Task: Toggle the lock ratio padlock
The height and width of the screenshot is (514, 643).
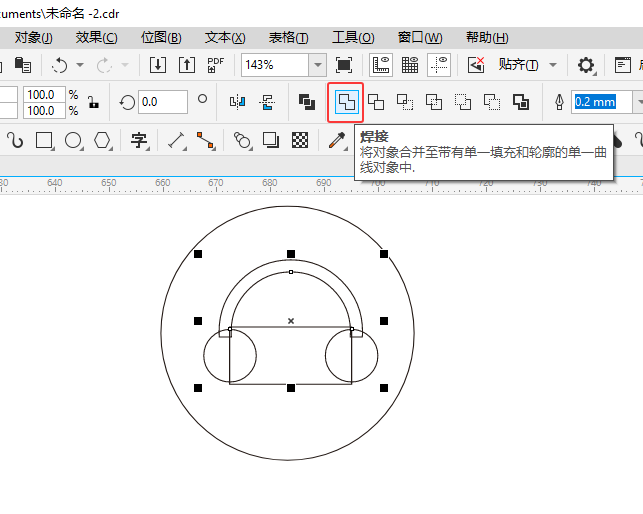Action: point(93,102)
